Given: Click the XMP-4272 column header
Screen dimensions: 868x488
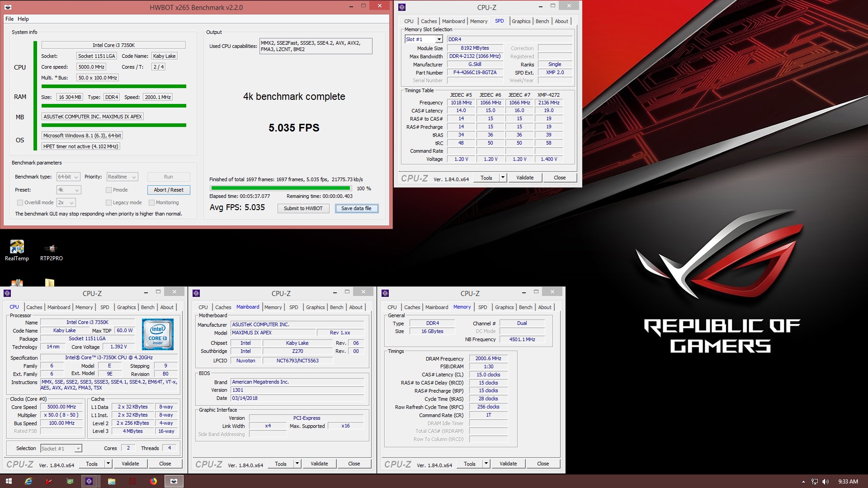Looking at the screenshot, I should (x=548, y=95).
